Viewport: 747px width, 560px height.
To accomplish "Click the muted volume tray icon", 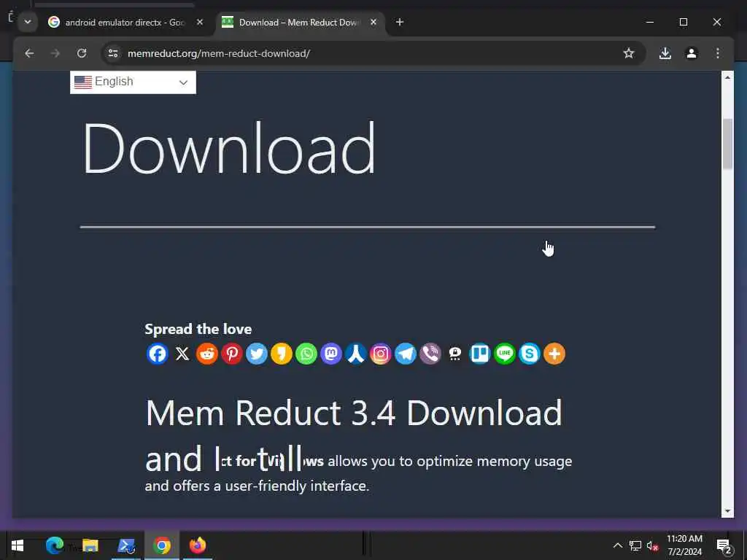I will click(652, 545).
